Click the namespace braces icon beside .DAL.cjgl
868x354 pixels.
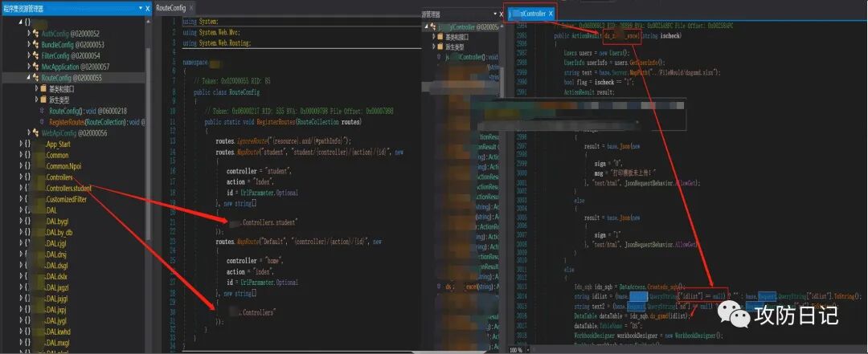point(27,244)
